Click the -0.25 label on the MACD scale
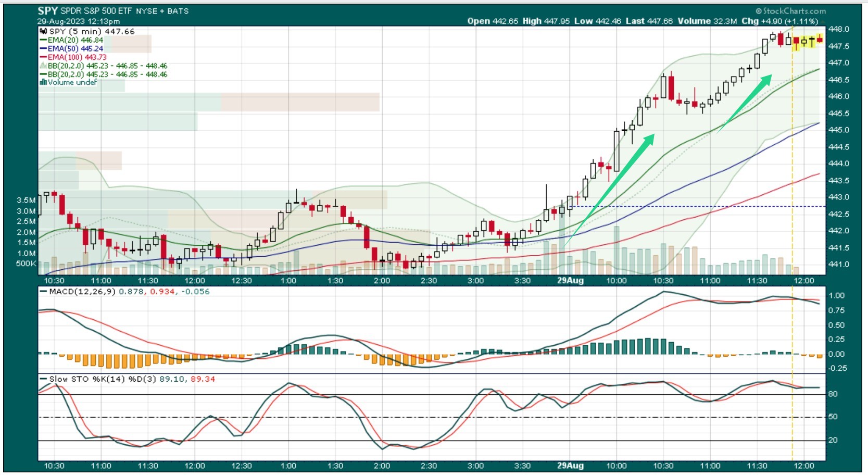This screenshot has height=476, width=868. pyautogui.click(x=837, y=368)
